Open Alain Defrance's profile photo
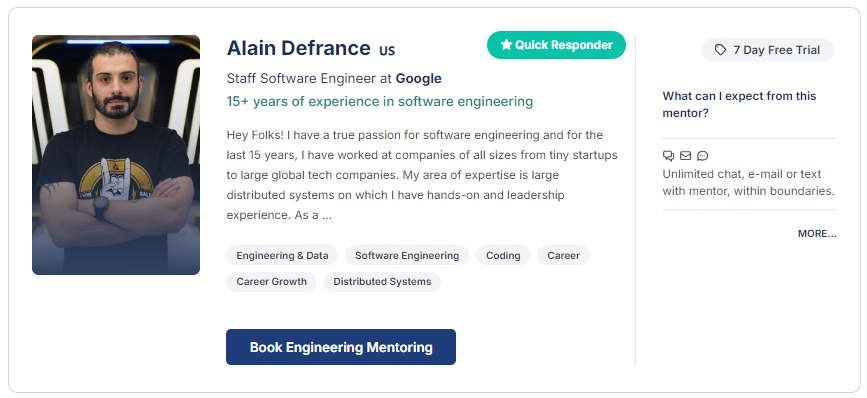The image size is (867, 398). 116,155
